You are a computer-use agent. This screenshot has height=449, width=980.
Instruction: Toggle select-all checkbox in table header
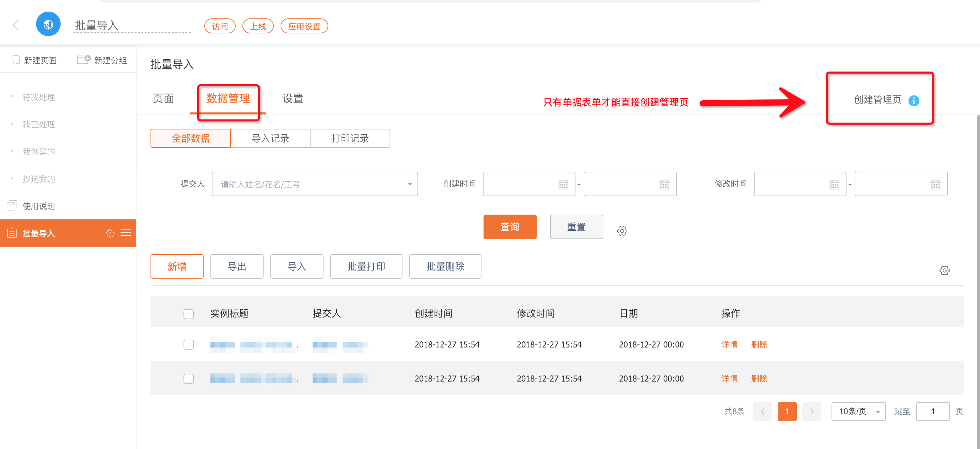[x=188, y=314]
